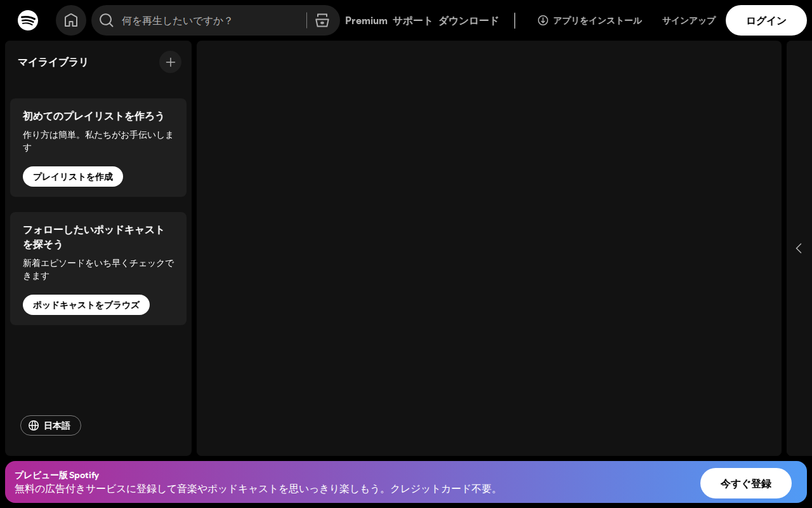The width and height of the screenshot is (812, 508).
Task: Click the plus icon in マイライブラリ
Action: pyautogui.click(x=170, y=62)
